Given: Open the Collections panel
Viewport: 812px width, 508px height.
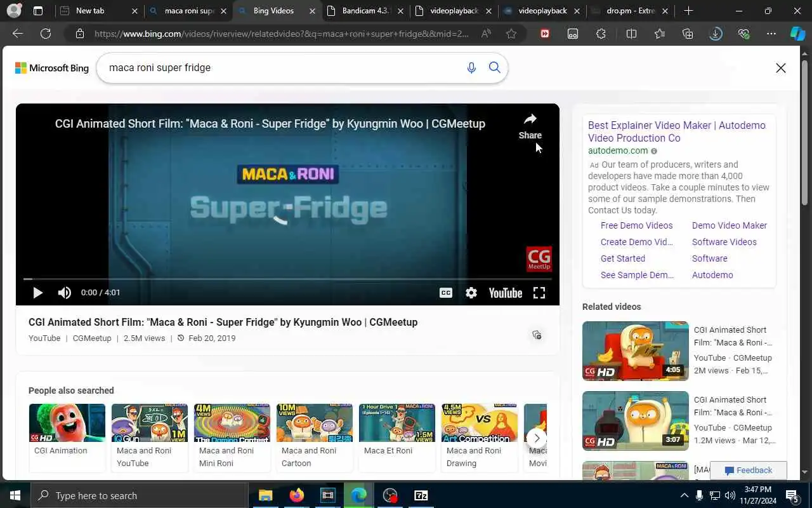Looking at the screenshot, I should click(x=688, y=34).
